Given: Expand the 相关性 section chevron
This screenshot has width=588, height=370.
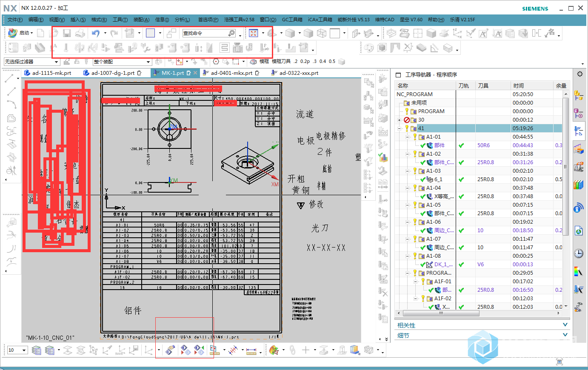Looking at the screenshot, I should (x=565, y=325).
